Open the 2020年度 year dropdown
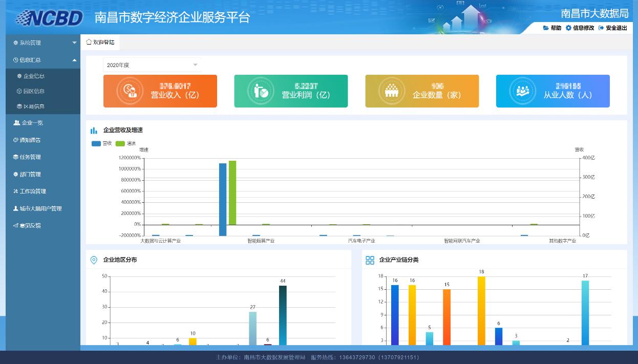 tap(152, 65)
